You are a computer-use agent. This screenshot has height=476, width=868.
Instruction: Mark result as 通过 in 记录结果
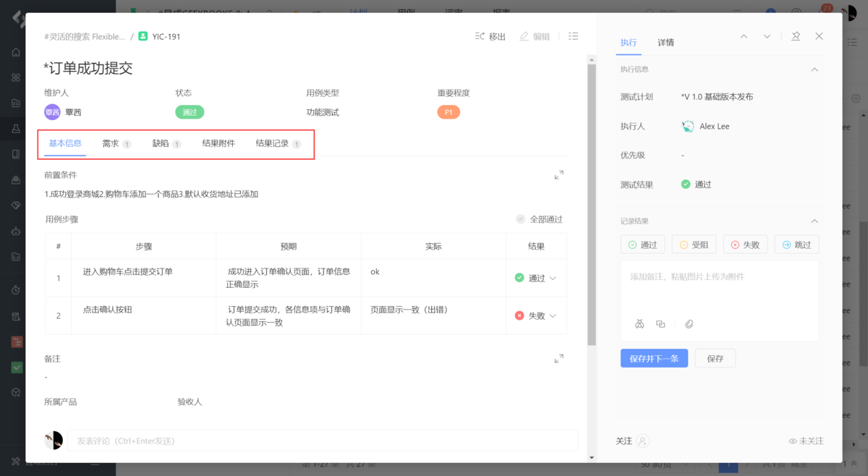(642, 245)
